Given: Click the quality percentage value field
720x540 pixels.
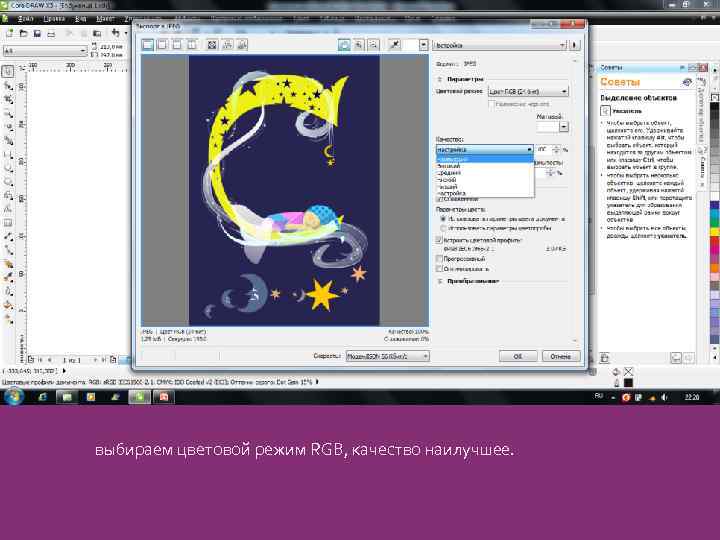Looking at the screenshot, I should coord(544,150).
